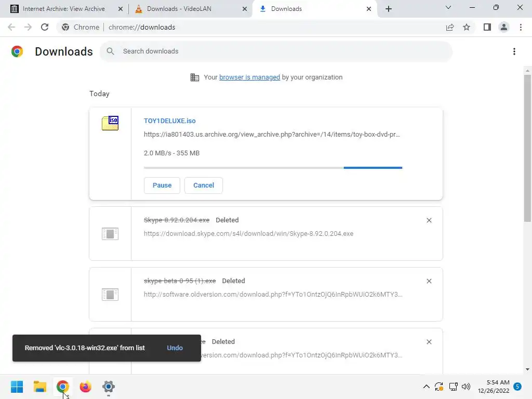This screenshot has width=532, height=399.
Task: Reload the downloads page
Action: [x=45, y=27]
